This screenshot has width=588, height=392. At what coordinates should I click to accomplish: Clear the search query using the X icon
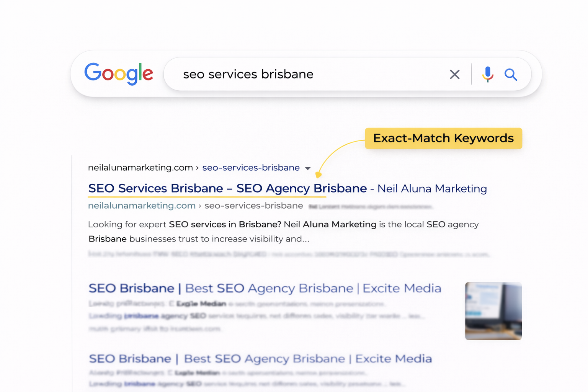(454, 74)
